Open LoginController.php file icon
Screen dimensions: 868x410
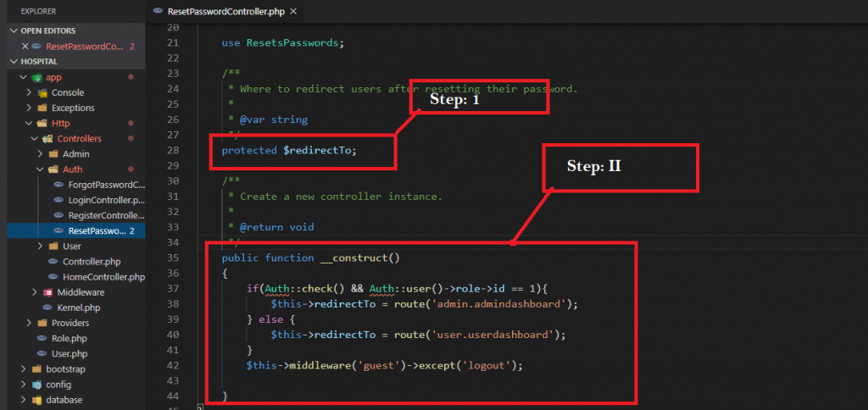58,200
